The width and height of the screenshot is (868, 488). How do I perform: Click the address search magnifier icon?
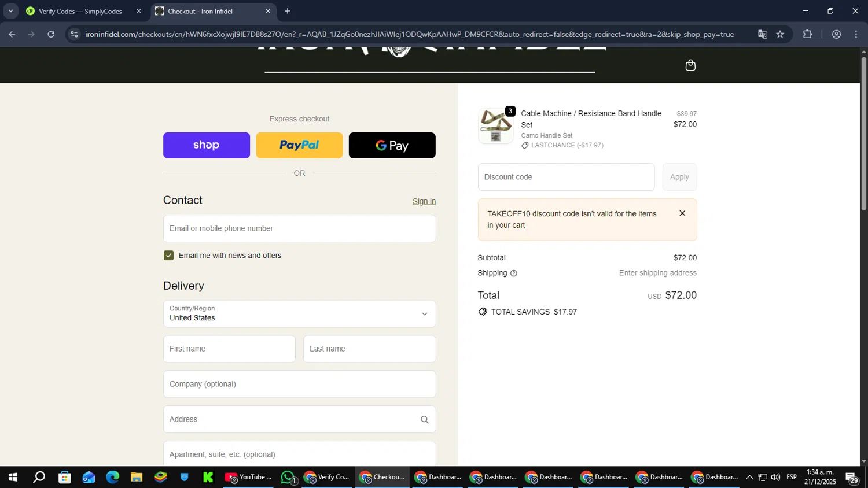coord(424,420)
